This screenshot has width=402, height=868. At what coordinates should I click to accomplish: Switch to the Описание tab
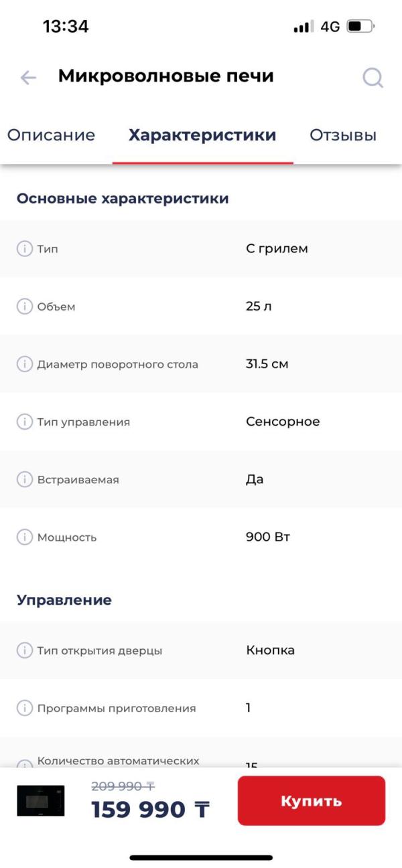[51, 135]
